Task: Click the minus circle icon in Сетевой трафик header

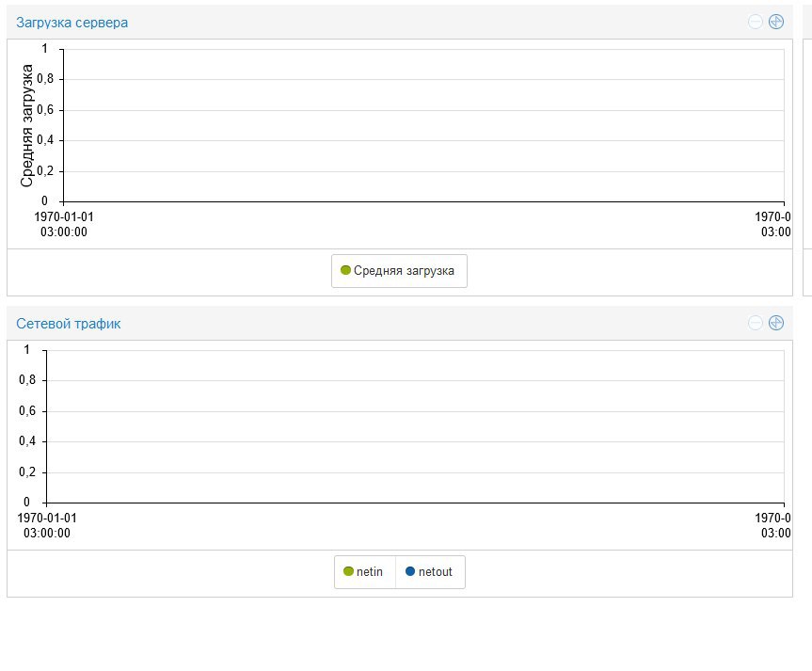Action: click(755, 323)
